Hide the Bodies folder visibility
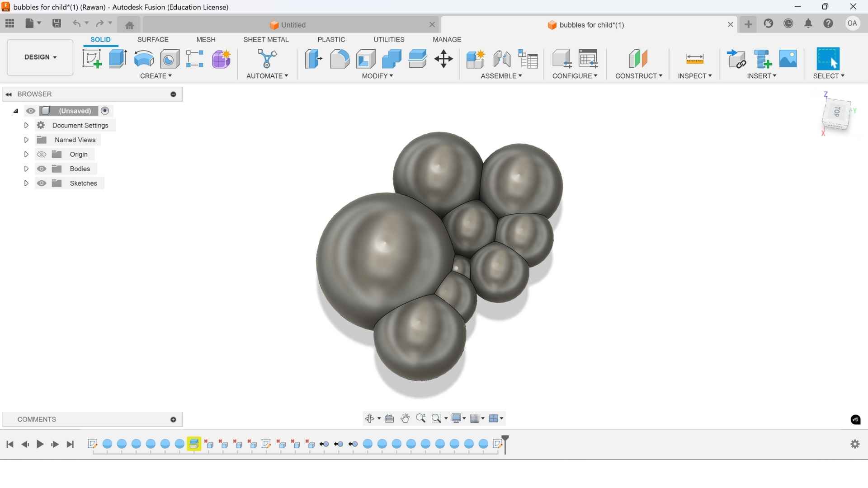Screen dimensions: 868x488 pyautogui.click(x=42, y=169)
